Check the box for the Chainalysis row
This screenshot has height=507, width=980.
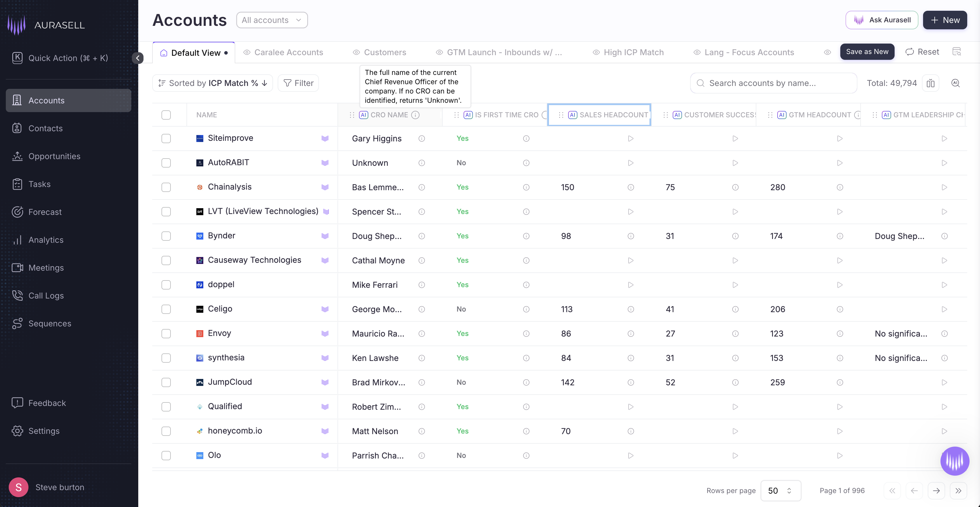(x=166, y=187)
